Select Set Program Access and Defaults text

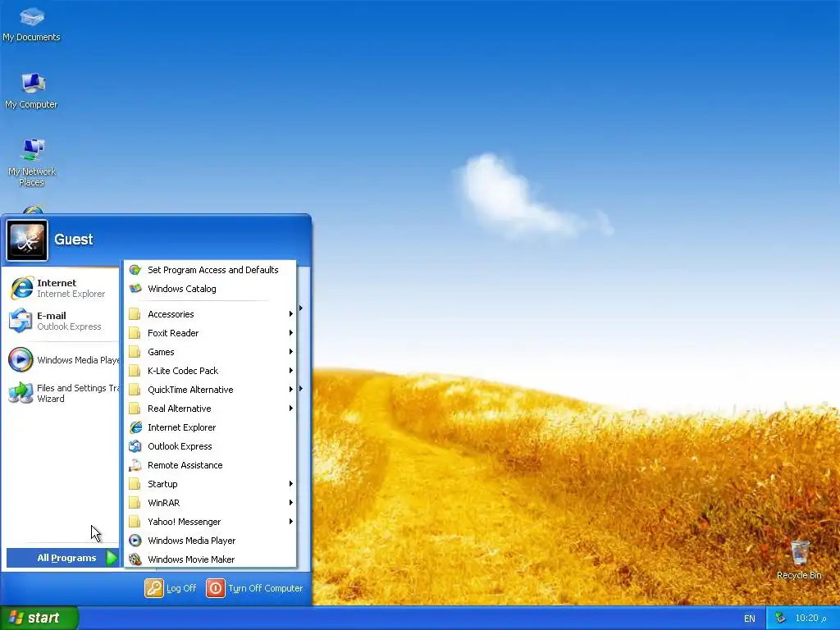click(213, 270)
